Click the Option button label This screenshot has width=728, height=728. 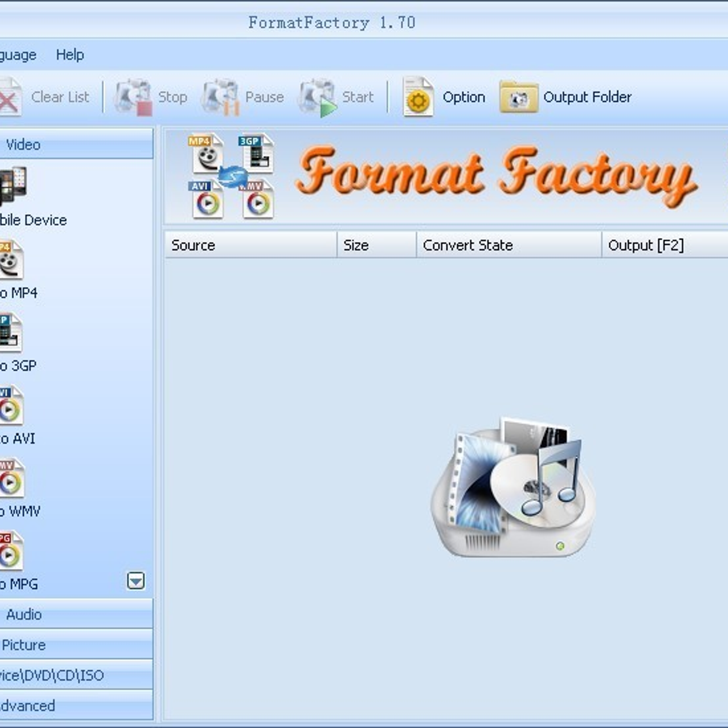[464, 97]
